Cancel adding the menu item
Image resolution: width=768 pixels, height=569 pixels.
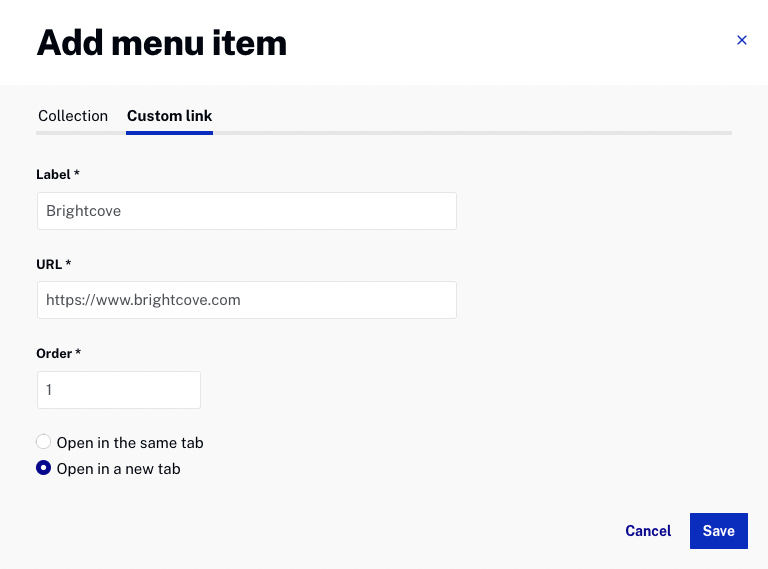tap(648, 531)
